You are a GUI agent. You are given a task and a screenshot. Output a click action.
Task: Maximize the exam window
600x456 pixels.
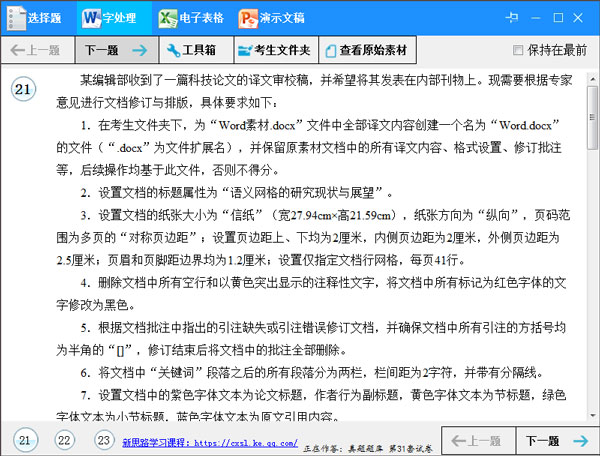click(x=558, y=18)
